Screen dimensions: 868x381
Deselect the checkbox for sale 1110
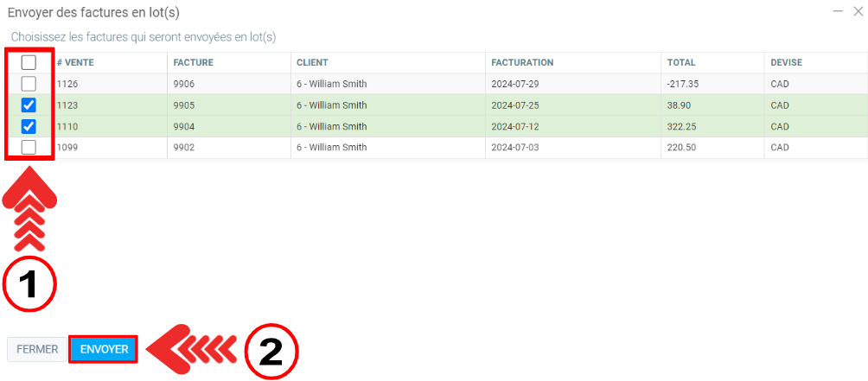pos(29,126)
